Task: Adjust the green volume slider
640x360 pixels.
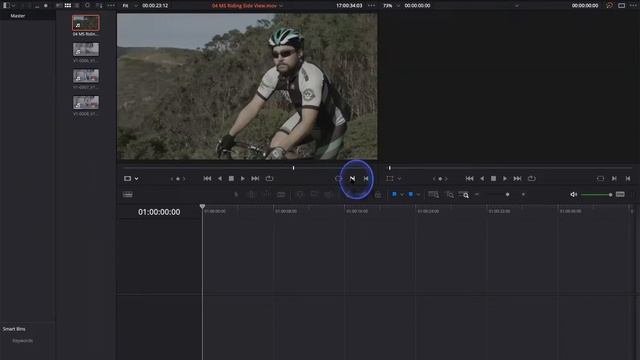Action: pos(596,195)
